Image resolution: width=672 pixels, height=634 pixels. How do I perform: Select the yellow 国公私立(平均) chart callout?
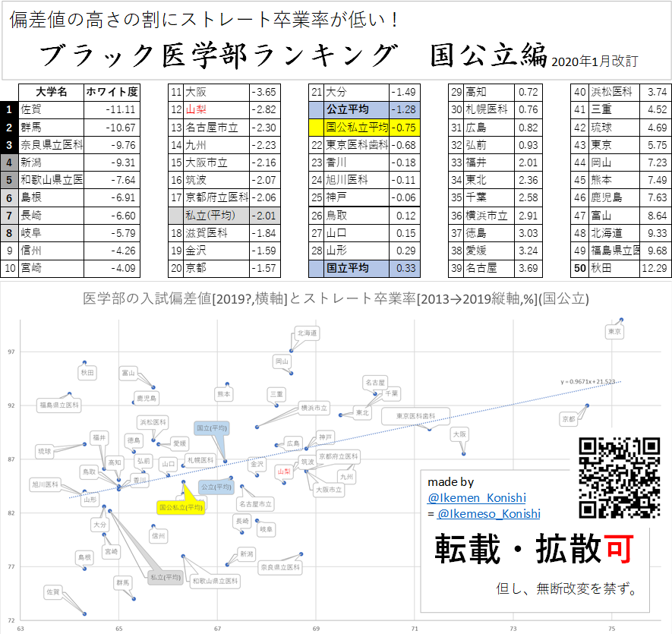coord(181,507)
